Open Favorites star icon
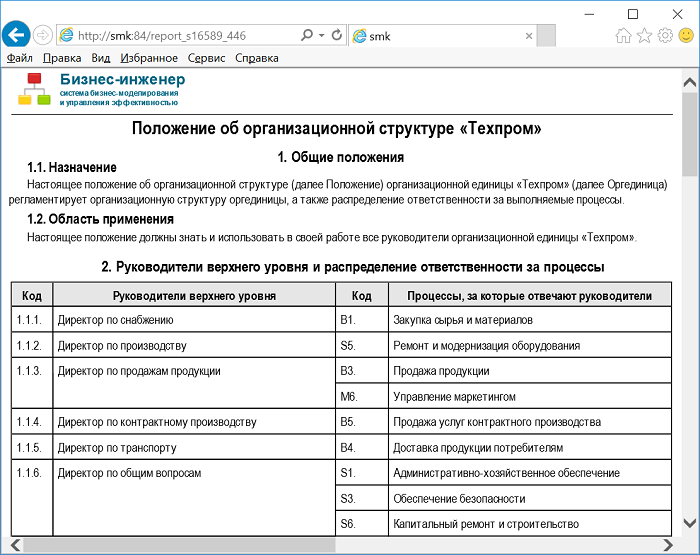 pos(644,35)
